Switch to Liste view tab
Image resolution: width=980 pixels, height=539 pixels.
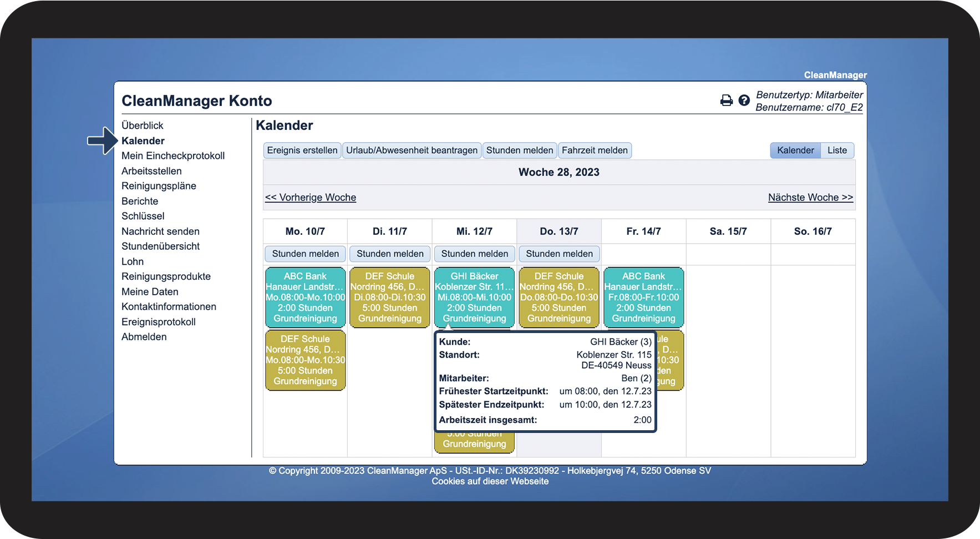tap(837, 150)
